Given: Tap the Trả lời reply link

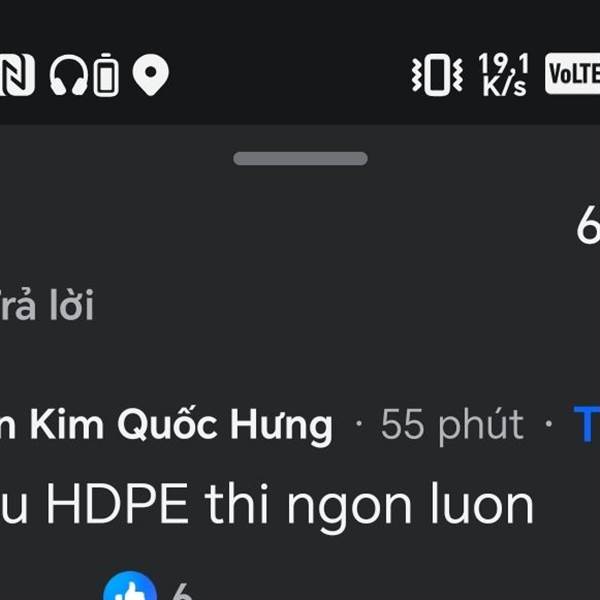Looking at the screenshot, I should [x=46, y=305].
